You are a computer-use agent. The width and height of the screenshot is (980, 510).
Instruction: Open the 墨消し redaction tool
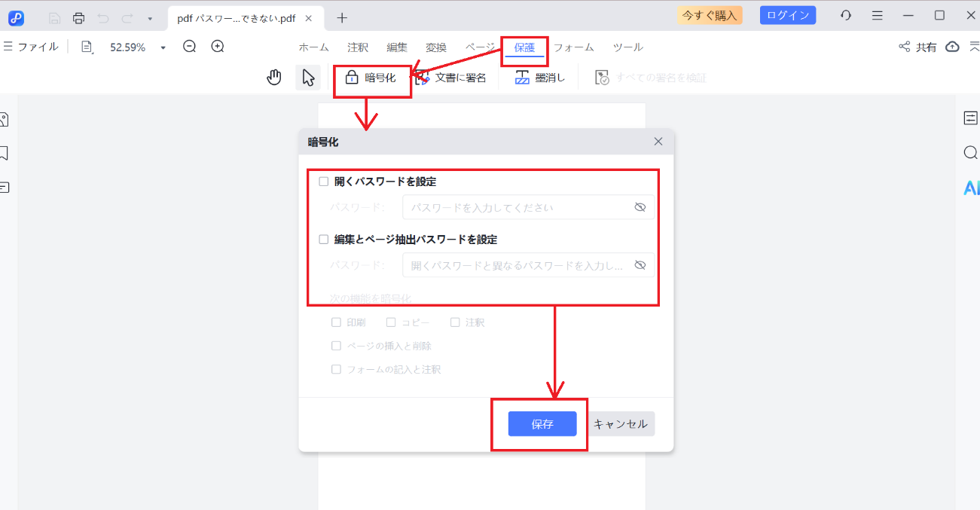[x=539, y=76]
